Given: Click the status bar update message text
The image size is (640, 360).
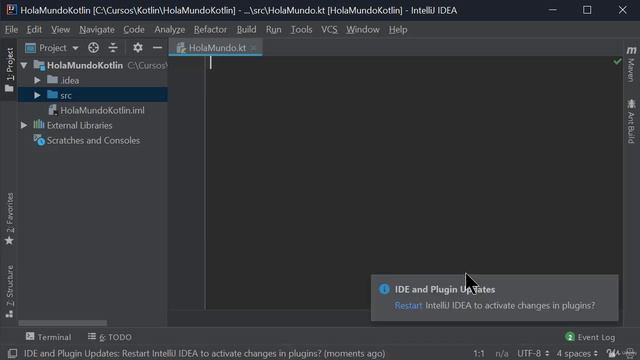Looking at the screenshot, I should point(204,353).
